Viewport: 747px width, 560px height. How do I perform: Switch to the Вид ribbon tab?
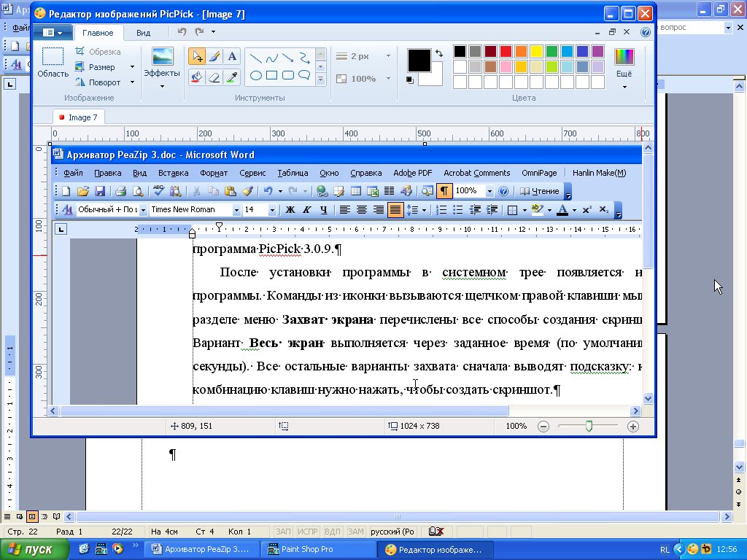pos(144,33)
